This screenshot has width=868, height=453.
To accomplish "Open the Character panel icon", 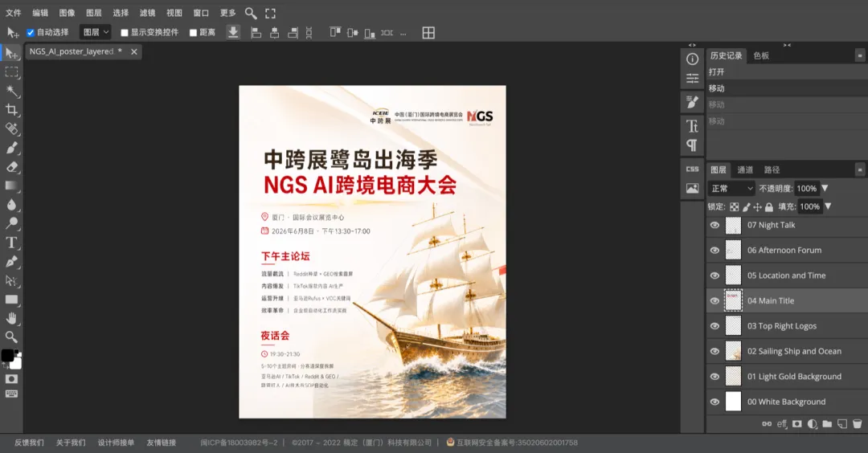I will tap(692, 126).
